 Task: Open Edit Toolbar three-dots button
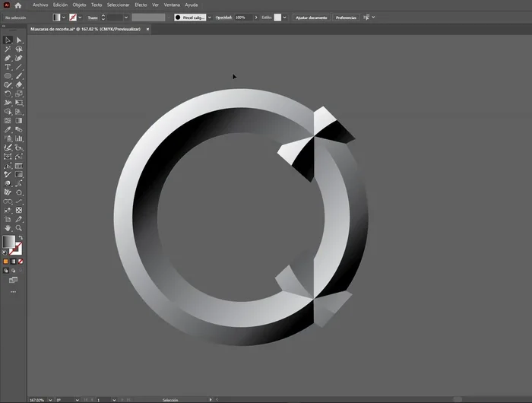pos(13,292)
